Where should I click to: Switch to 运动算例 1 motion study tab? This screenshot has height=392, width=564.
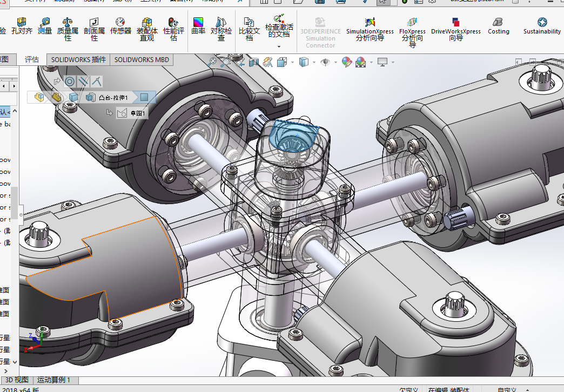[x=53, y=380]
